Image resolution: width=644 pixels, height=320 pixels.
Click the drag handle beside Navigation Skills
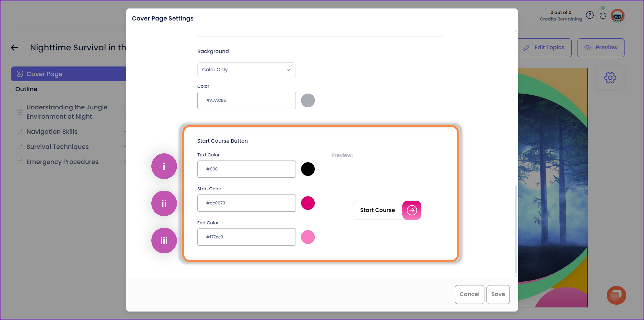(x=20, y=131)
